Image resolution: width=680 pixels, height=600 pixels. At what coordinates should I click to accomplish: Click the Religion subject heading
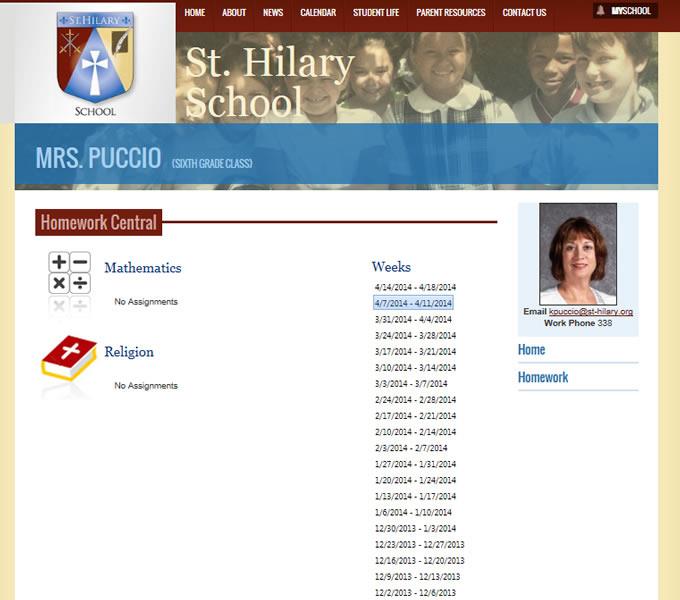pos(129,352)
